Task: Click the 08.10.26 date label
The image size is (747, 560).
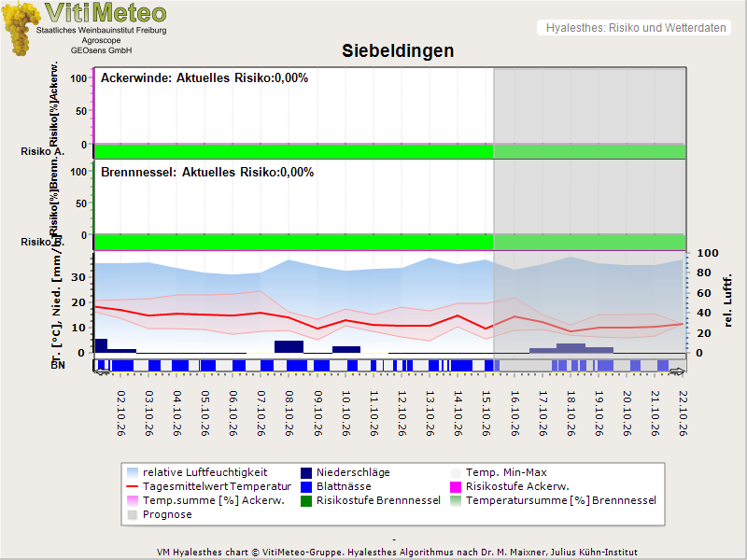Action: click(289, 413)
